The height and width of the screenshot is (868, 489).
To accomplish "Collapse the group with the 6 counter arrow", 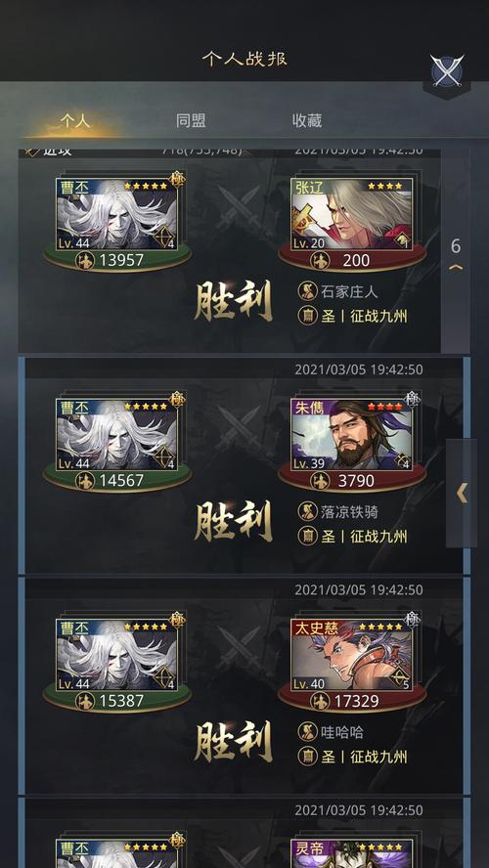I will coord(456,255).
